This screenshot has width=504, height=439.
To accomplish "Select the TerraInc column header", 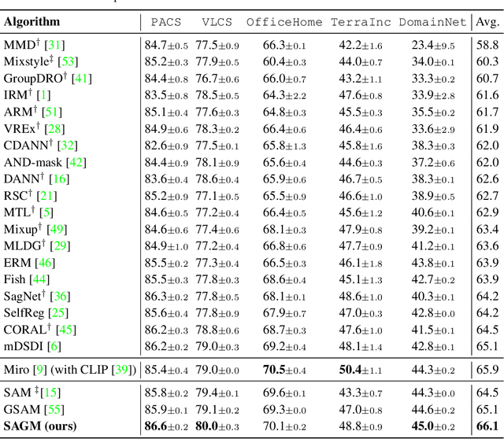I will click(x=361, y=22).
